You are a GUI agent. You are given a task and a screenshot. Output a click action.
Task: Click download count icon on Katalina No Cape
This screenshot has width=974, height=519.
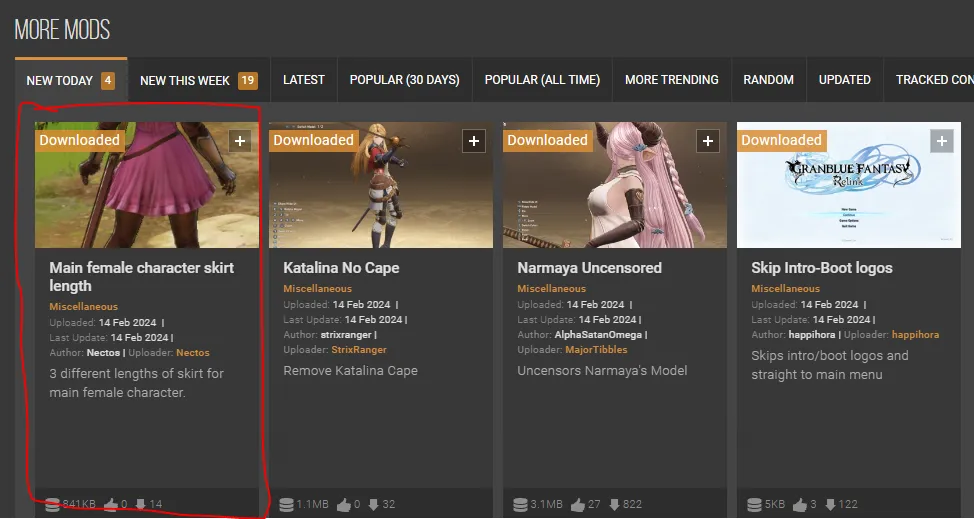(x=373, y=505)
